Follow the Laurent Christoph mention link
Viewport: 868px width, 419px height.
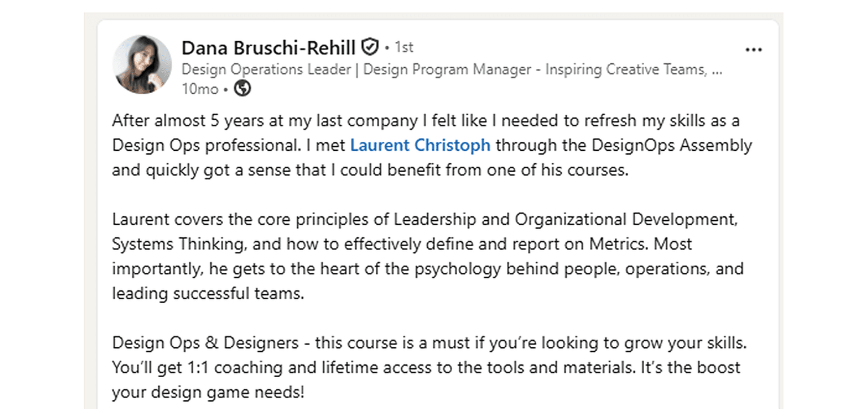[x=420, y=145]
